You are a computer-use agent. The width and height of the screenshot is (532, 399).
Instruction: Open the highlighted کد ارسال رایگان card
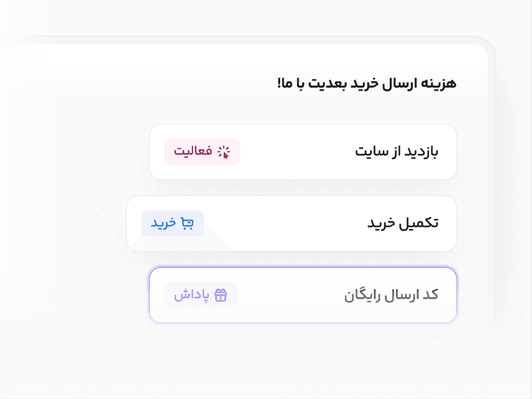303,295
